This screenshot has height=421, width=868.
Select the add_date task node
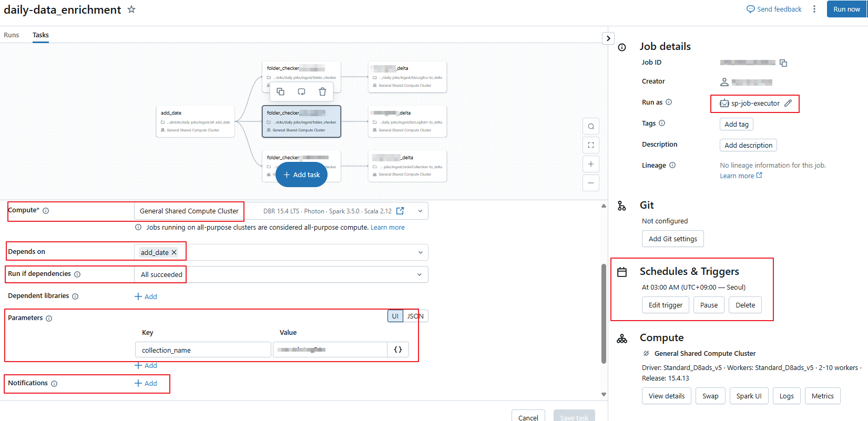[196, 121]
